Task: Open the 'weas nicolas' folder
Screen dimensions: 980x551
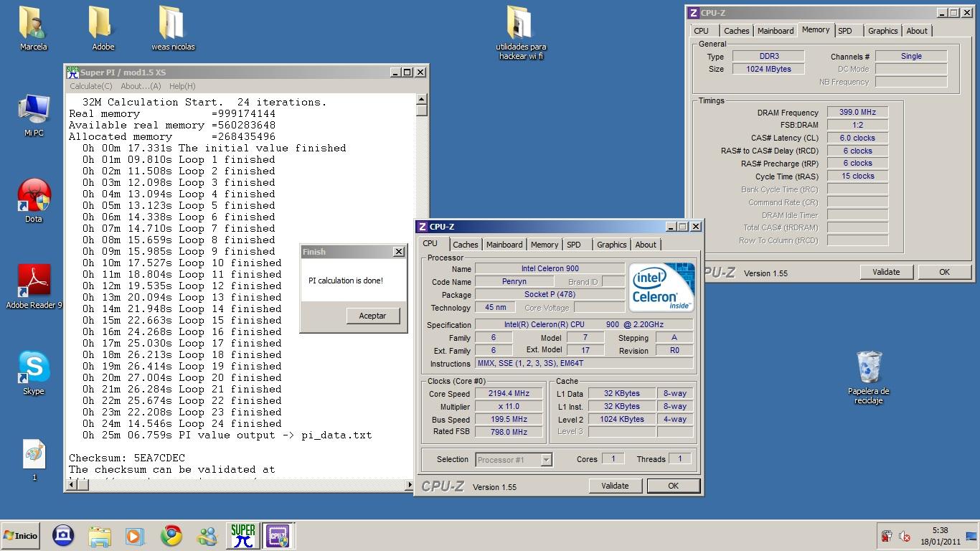Action: (x=172, y=29)
